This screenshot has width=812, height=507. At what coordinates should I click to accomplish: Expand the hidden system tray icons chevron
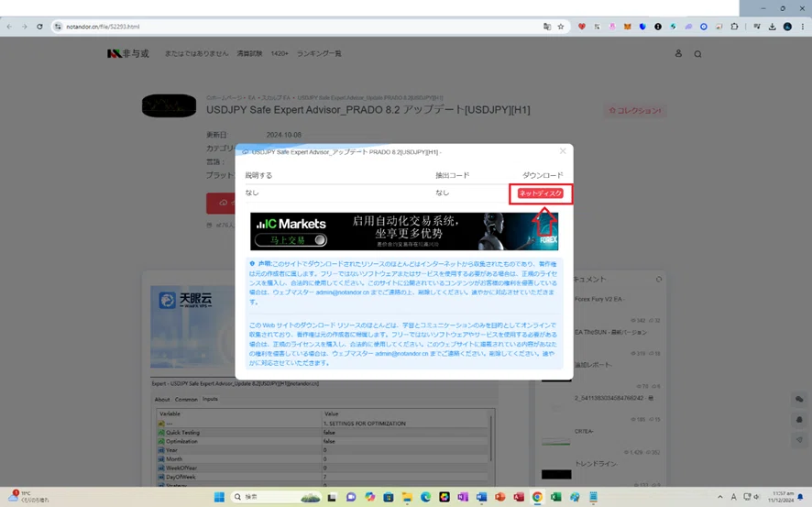(719, 497)
